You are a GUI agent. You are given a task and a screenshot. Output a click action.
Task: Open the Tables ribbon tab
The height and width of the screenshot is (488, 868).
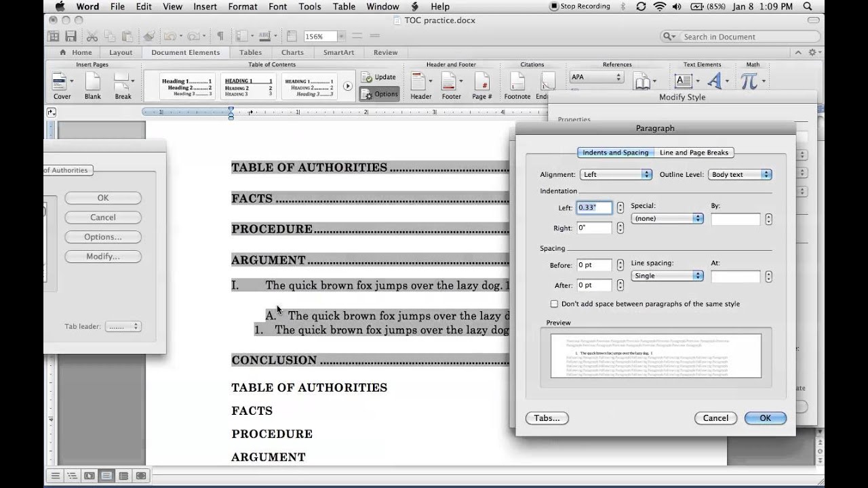click(x=250, y=52)
